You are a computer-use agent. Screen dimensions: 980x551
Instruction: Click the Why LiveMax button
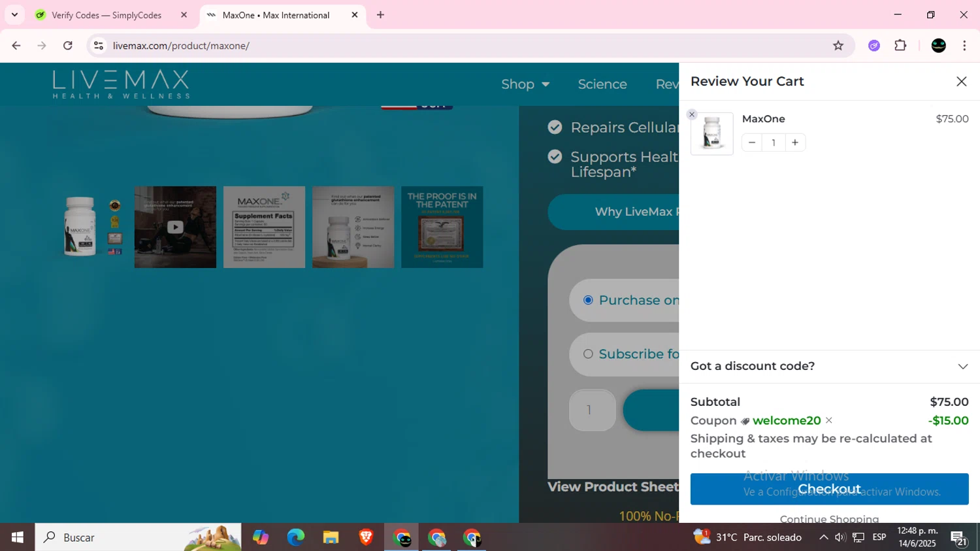(x=613, y=212)
